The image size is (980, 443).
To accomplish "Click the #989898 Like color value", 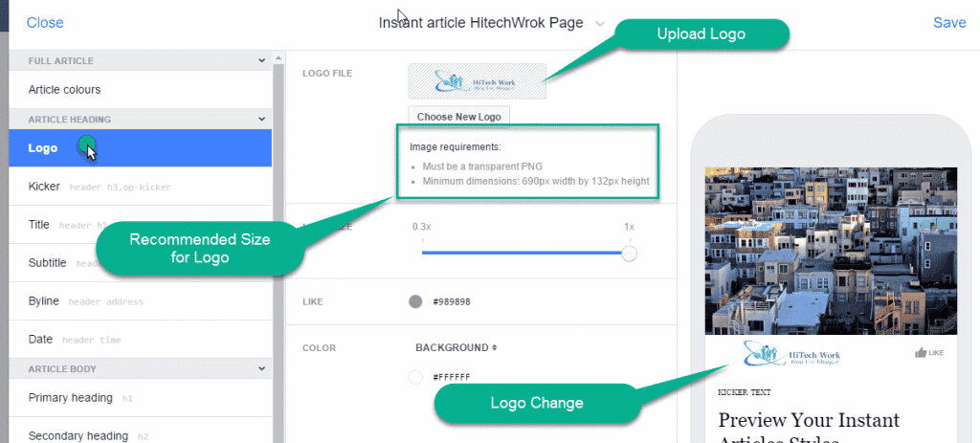I will [x=452, y=301].
